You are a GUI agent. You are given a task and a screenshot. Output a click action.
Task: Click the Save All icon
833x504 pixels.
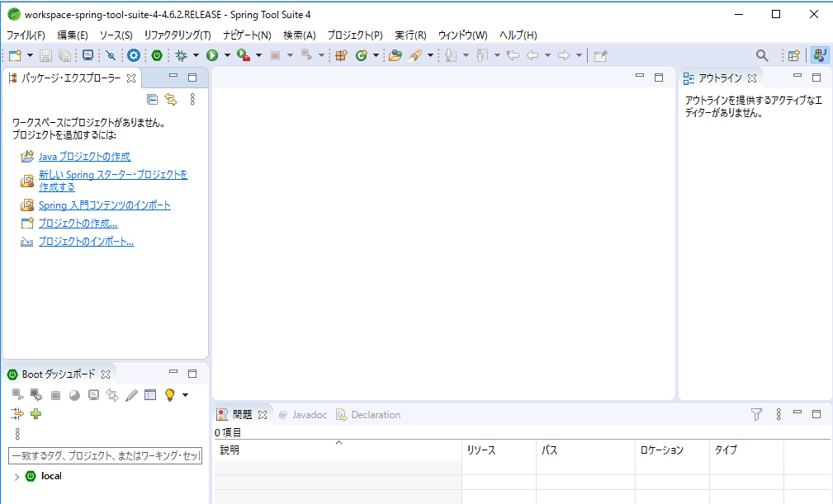pyautogui.click(x=65, y=55)
